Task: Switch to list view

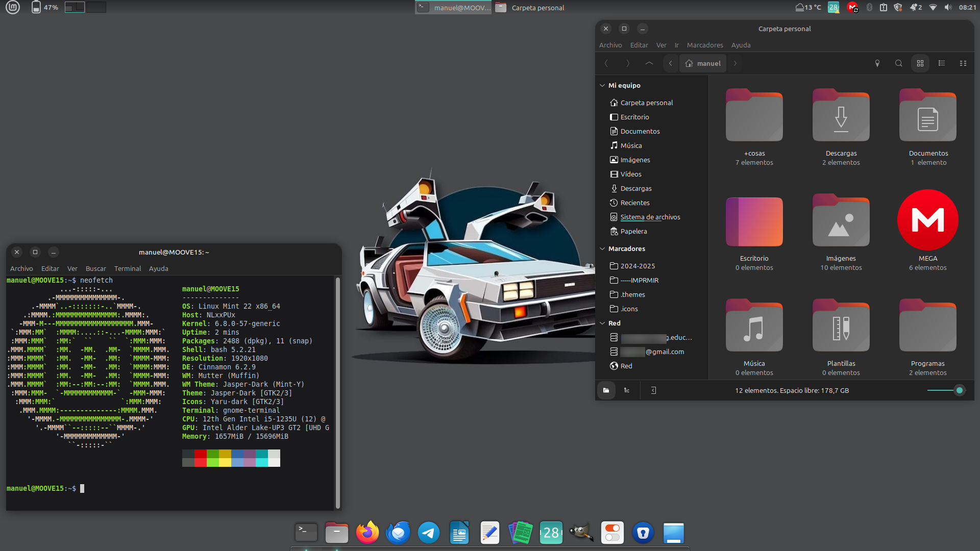Action: [942, 63]
